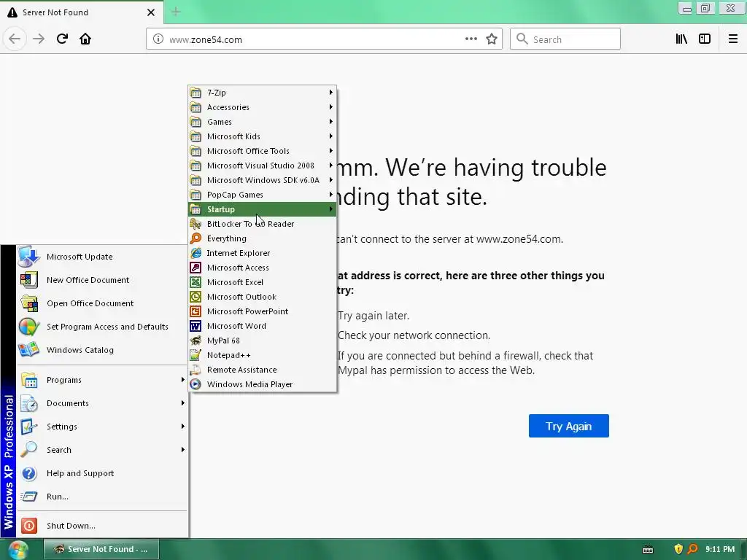The width and height of the screenshot is (747, 560).
Task: Go to the browser home page icon
Action: pos(85,39)
